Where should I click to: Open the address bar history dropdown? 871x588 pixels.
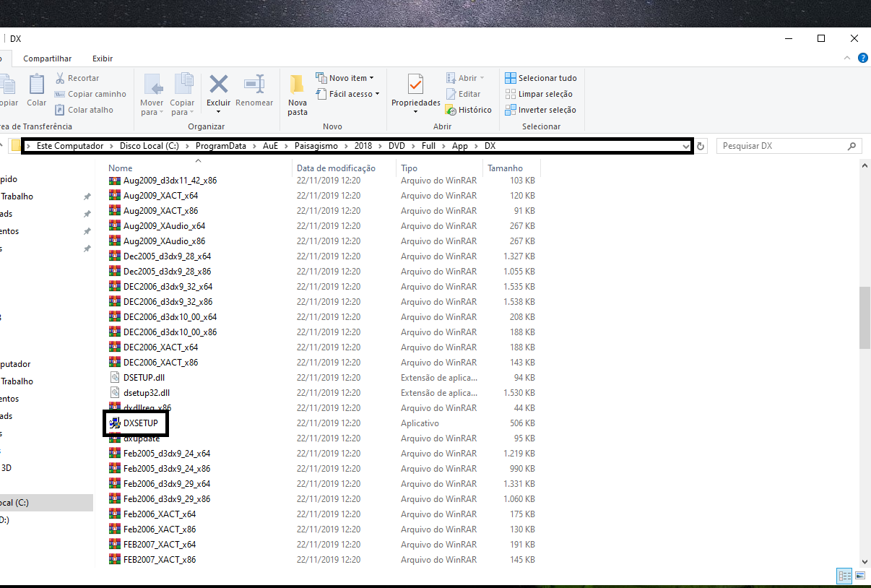point(686,146)
